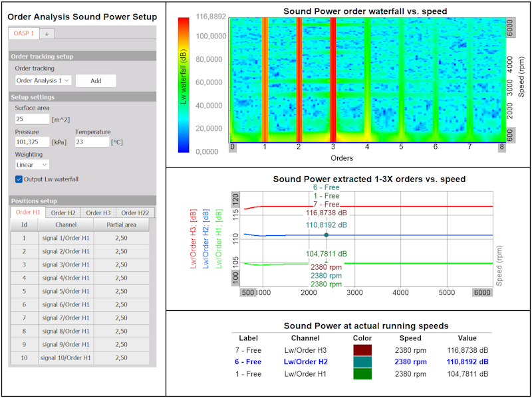Click the green Order H1 color swatch
532x398 pixels.
click(362, 374)
